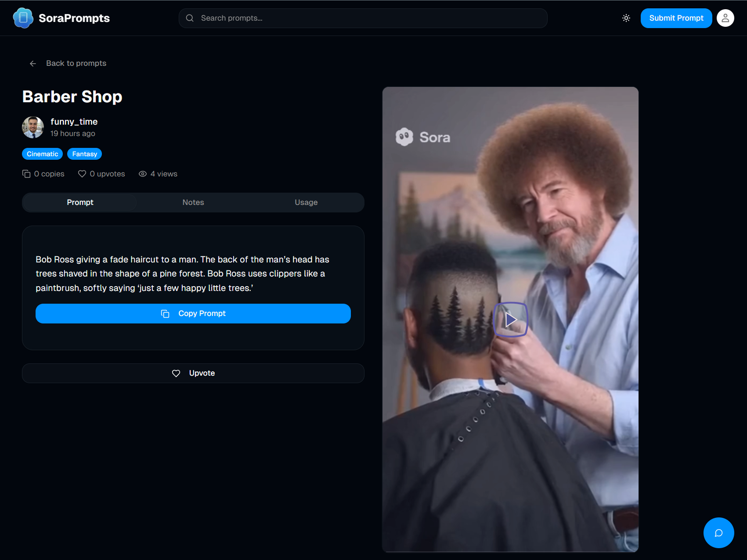Open the chat bubble support widget
The height and width of the screenshot is (560, 747).
pos(718,533)
